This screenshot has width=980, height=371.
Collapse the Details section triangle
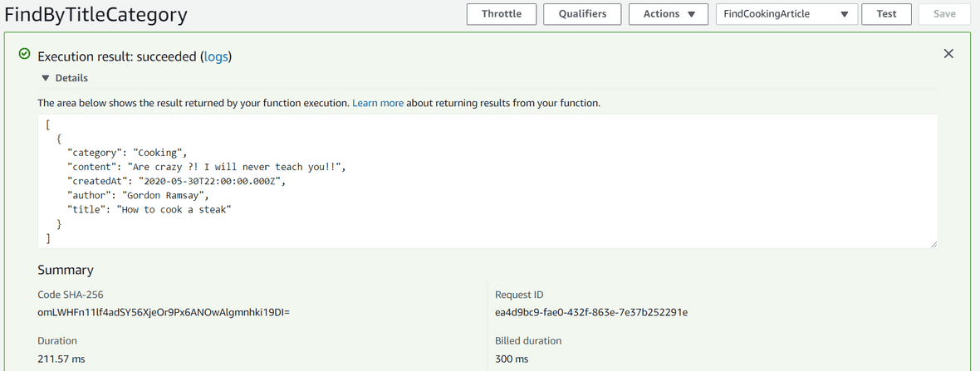click(46, 78)
